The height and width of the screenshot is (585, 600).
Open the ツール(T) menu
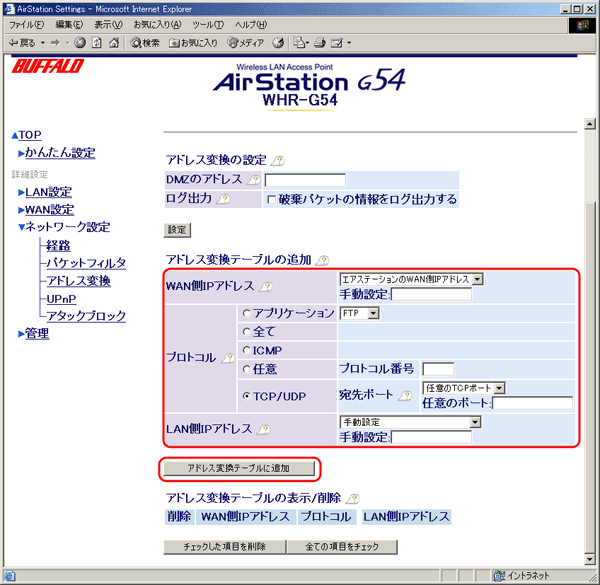tap(208, 25)
